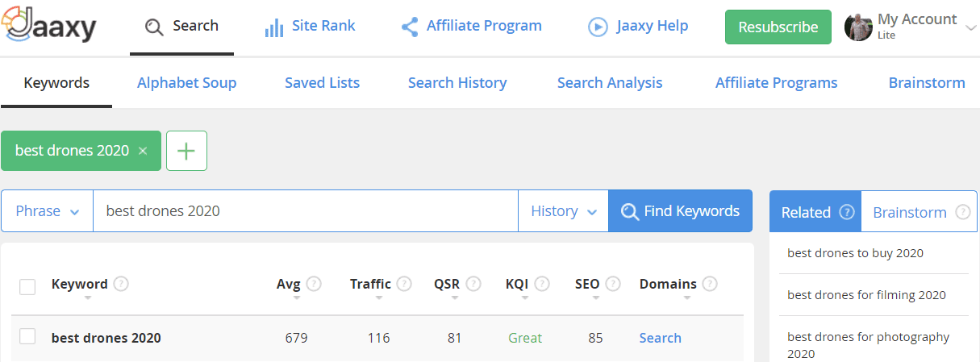
Task: Click the help icon next to Traffic column
Action: pos(404,284)
